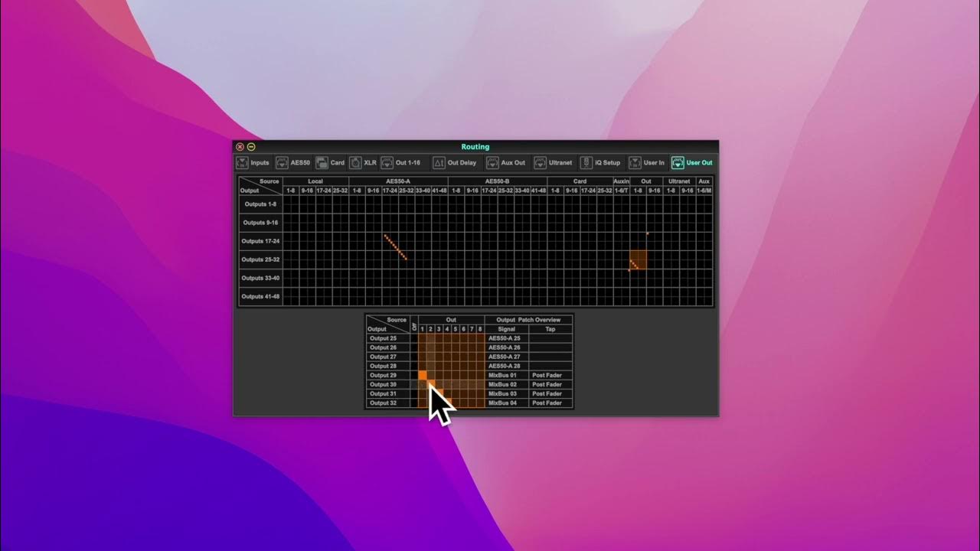Click the AES50-A 25 signal cell
The height and width of the screenshot is (551, 980).
[x=507, y=338]
